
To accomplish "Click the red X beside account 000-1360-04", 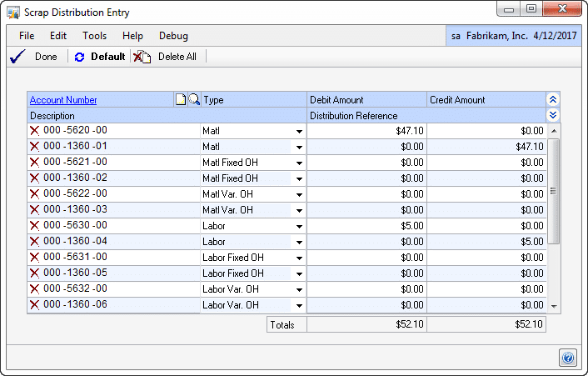I will pos(35,242).
